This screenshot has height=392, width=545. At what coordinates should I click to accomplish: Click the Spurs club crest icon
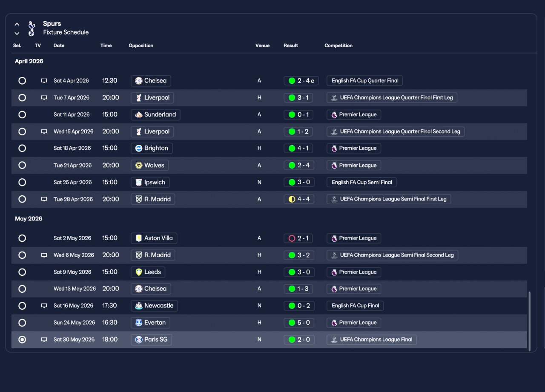[x=31, y=28]
